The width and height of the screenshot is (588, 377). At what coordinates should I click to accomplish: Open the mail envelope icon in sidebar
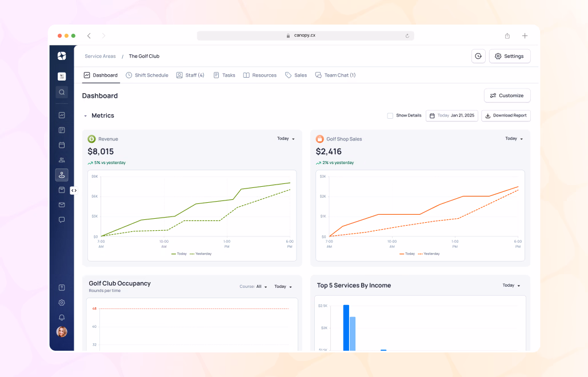pyautogui.click(x=62, y=204)
